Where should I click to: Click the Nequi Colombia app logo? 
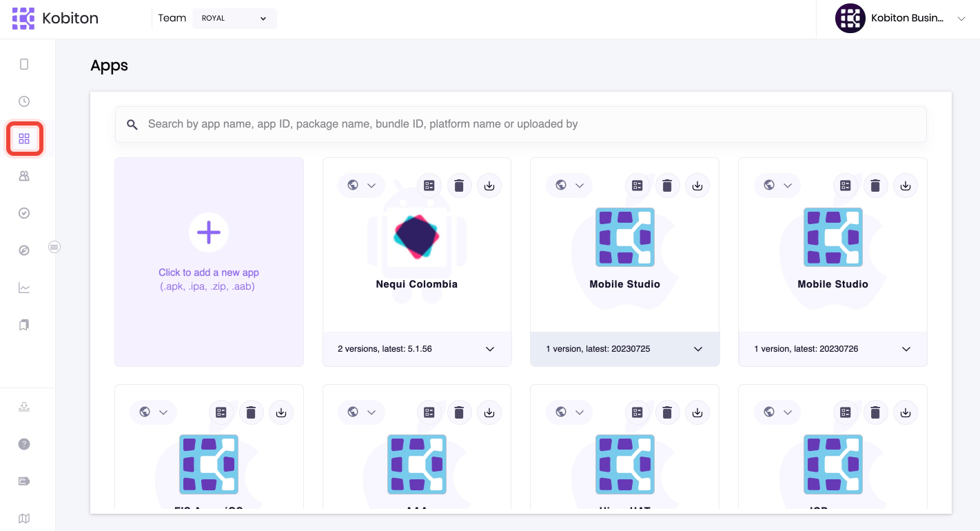point(417,237)
